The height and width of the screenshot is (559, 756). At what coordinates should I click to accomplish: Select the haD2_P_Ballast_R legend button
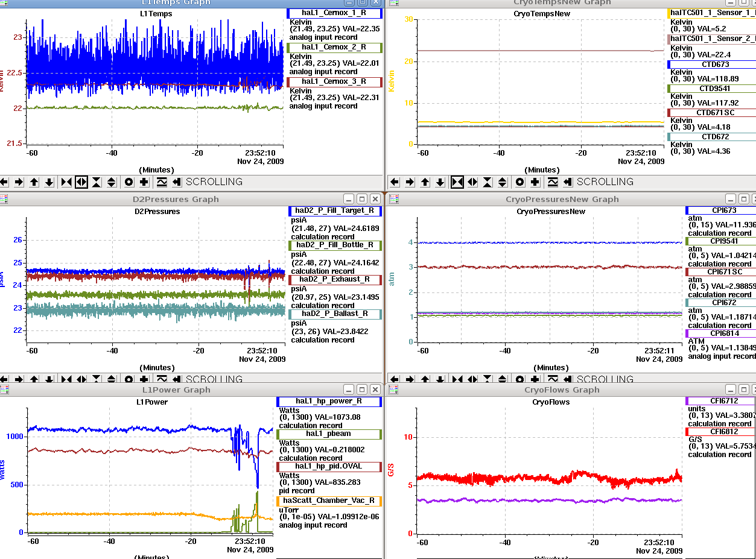[x=334, y=314]
